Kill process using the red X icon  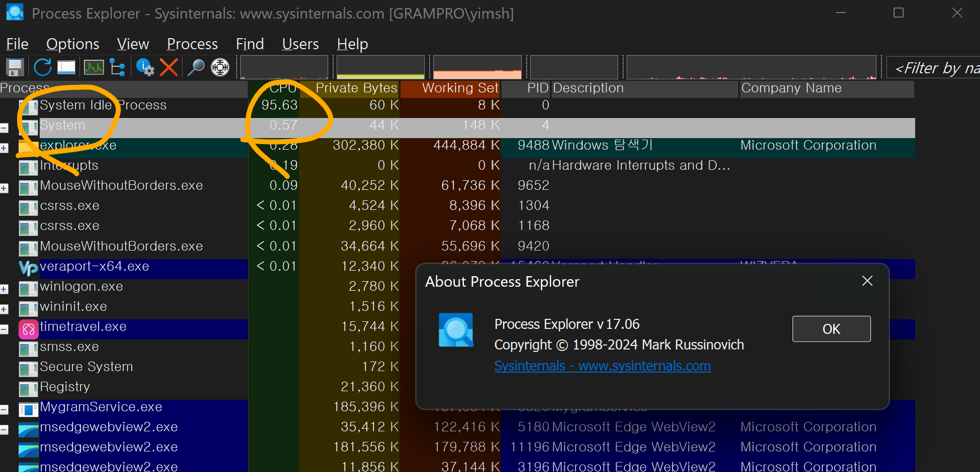[169, 67]
